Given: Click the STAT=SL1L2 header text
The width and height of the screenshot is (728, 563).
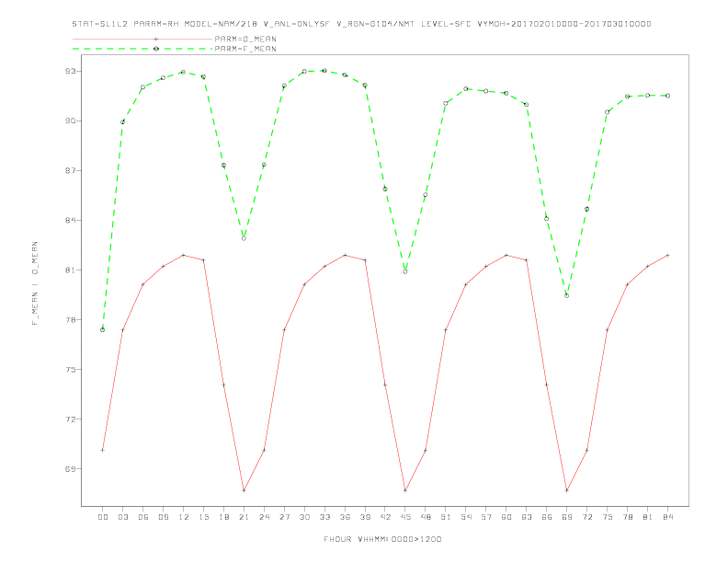Looking at the screenshot, I should [x=100, y=24].
